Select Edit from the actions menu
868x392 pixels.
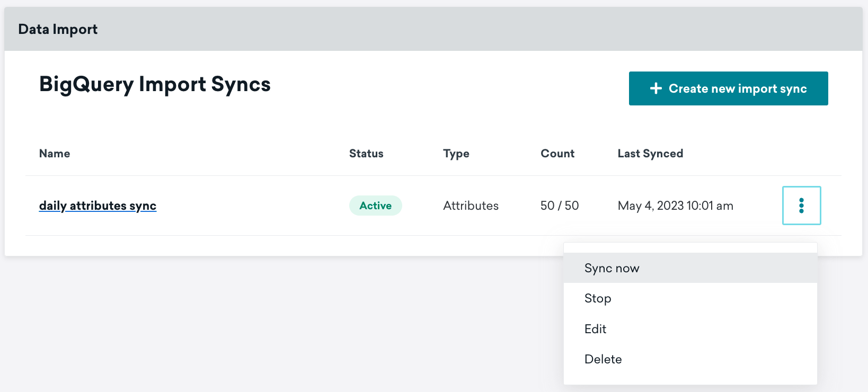pos(595,329)
